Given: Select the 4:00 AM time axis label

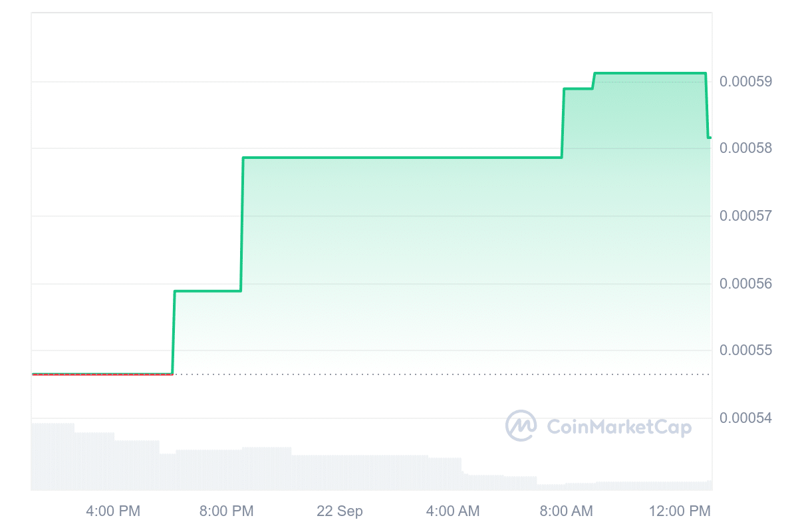Looking at the screenshot, I should [x=452, y=511].
